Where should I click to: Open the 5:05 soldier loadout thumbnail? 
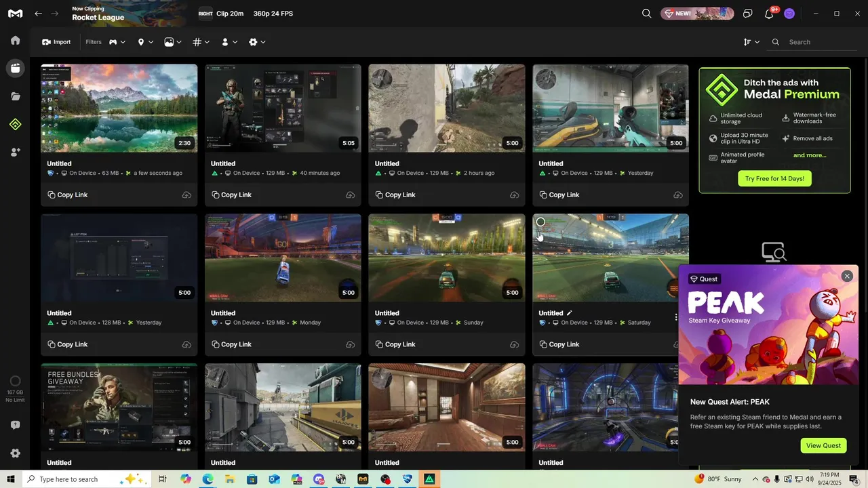coord(283,108)
